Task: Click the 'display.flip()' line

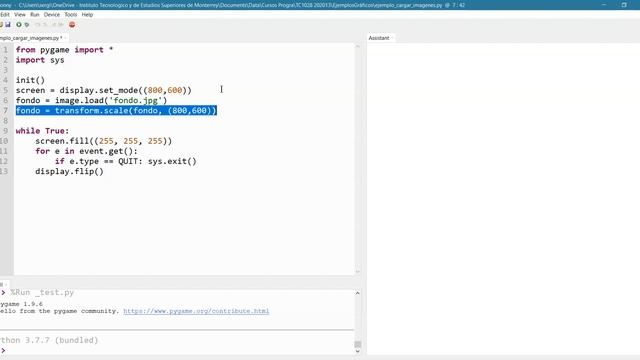Action: pos(69,171)
